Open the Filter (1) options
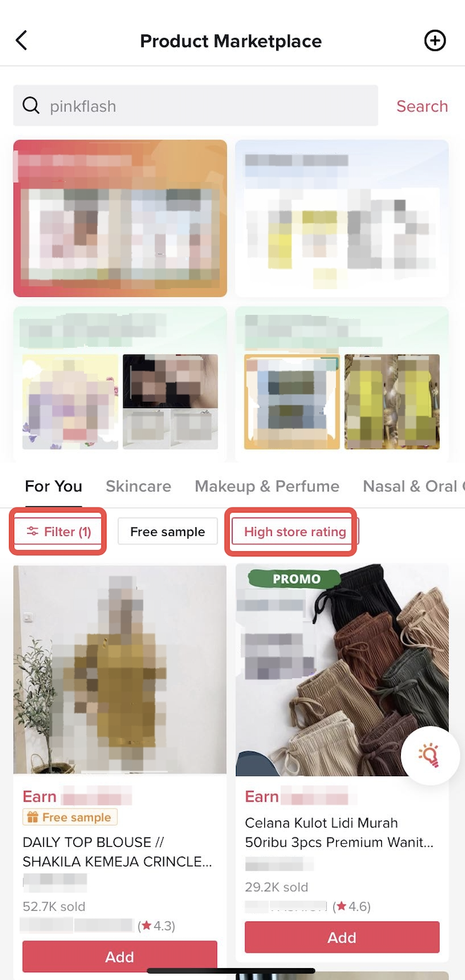The image size is (465, 980). pyautogui.click(x=58, y=532)
